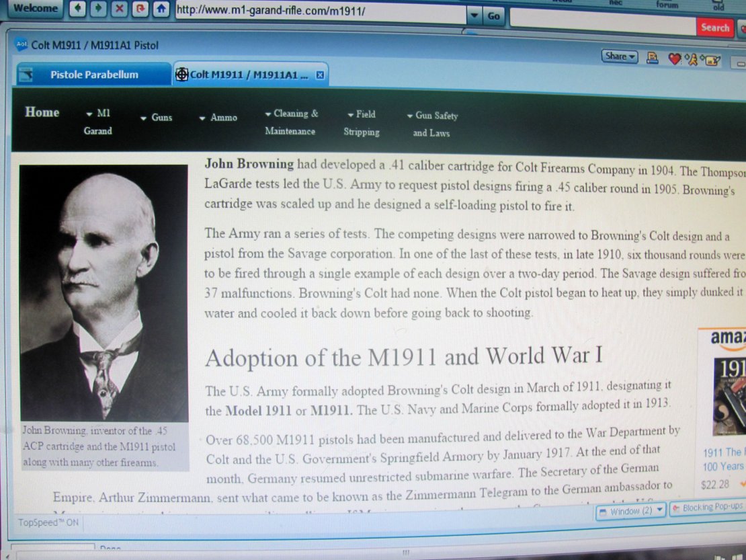
Task: Reload the page with the refresh icon
Action: [x=140, y=9]
